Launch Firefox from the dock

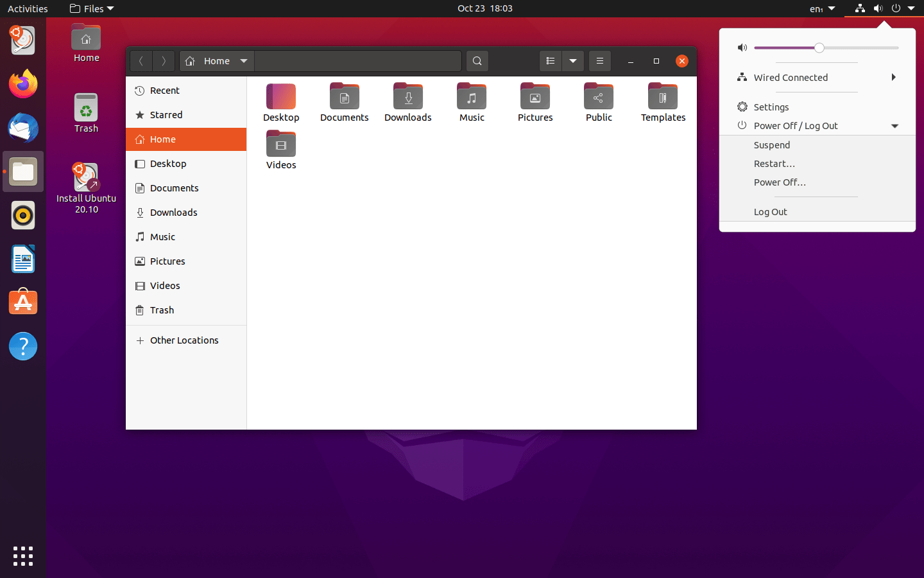tap(23, 84)
